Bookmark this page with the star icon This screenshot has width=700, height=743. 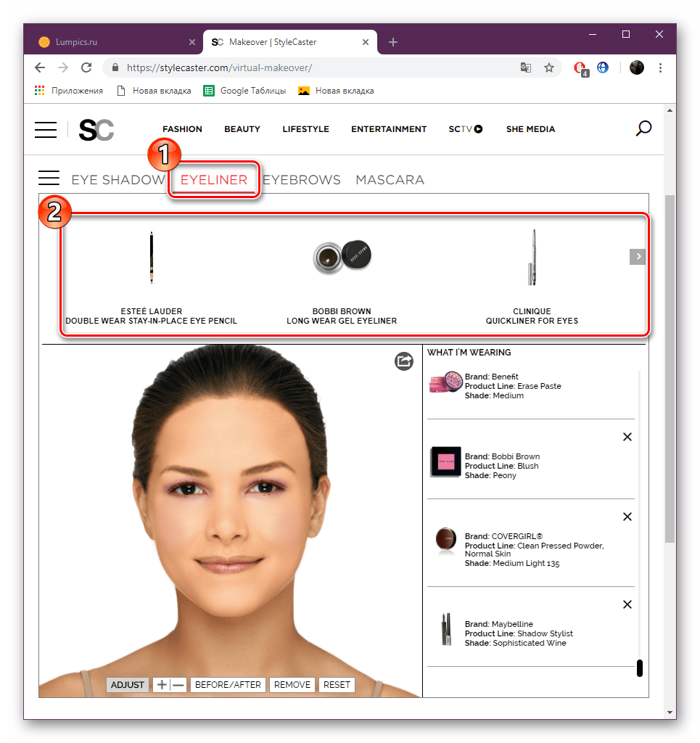[549, 67]
